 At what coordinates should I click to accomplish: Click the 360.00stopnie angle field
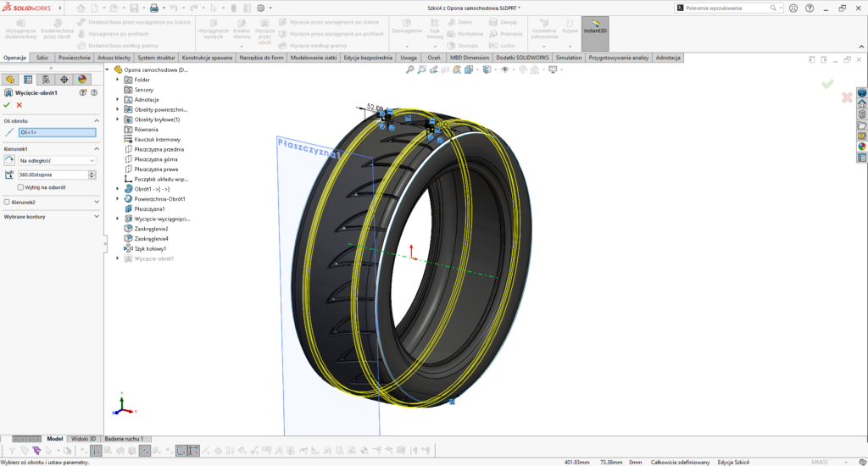(53, 175)
